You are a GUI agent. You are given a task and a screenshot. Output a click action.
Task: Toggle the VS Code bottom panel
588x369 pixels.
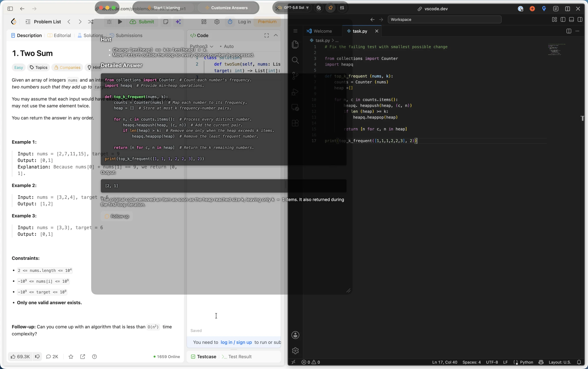571,20
